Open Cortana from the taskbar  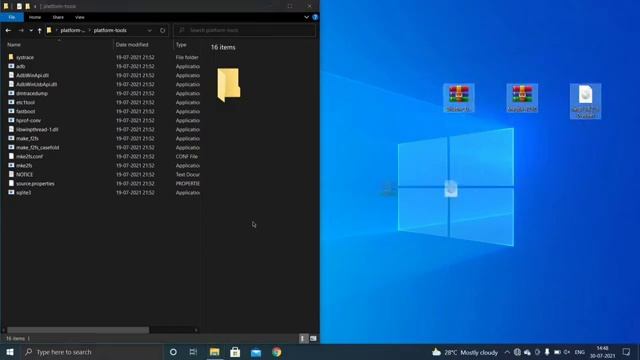click(173, 352)
